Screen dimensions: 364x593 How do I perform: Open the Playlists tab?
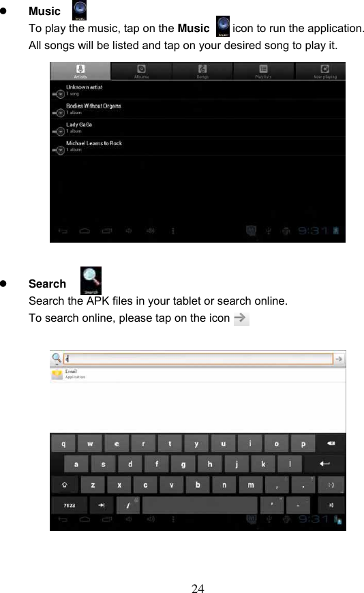click(x=263, y=71)
